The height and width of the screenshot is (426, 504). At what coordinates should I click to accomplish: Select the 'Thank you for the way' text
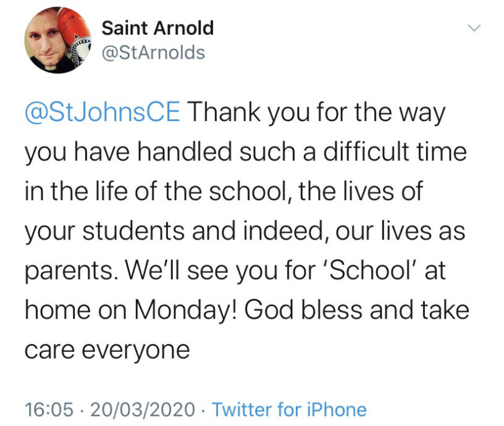tap(317, 112)
